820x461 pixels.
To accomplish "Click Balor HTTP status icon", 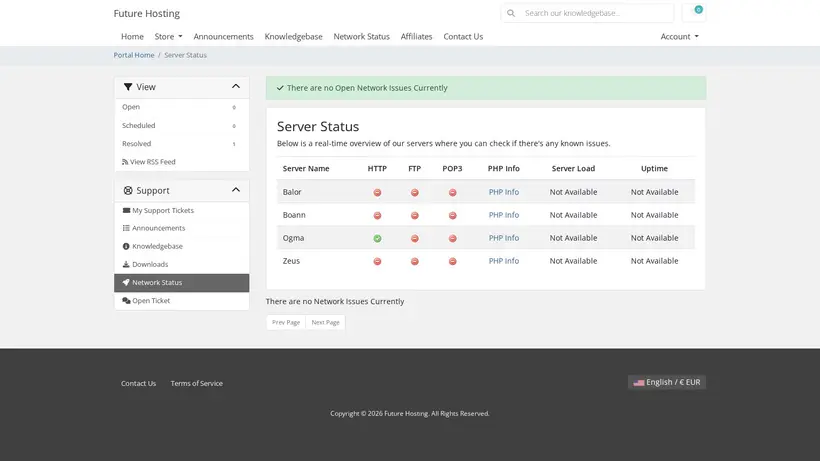I will pos(377,192).
